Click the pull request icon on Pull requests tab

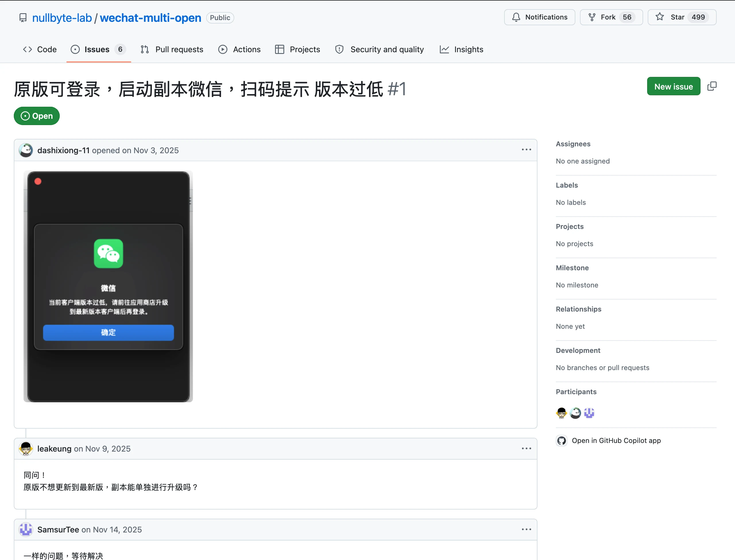[144, 49]
